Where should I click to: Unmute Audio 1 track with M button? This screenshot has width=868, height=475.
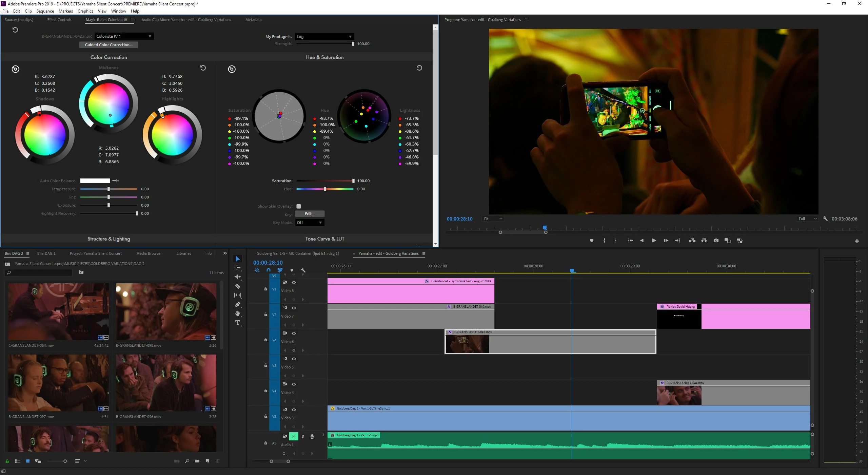click(x=294, y=436)
